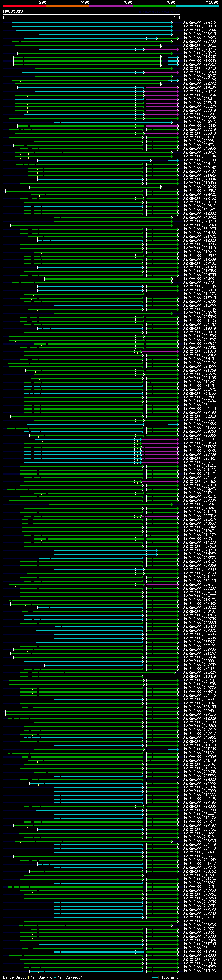Click the Large gaps legend text
The height and width of the screenshot is (980, 222).
(x=43, y=977)
